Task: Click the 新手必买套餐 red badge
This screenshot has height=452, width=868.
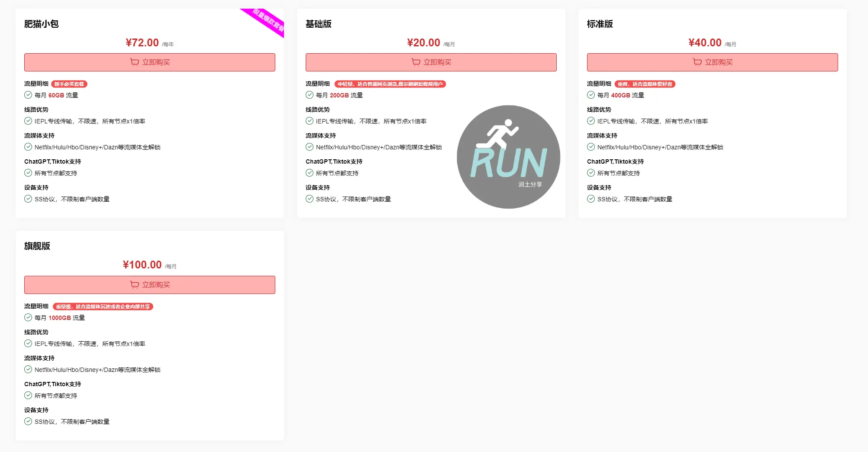Action: [69, 84]
